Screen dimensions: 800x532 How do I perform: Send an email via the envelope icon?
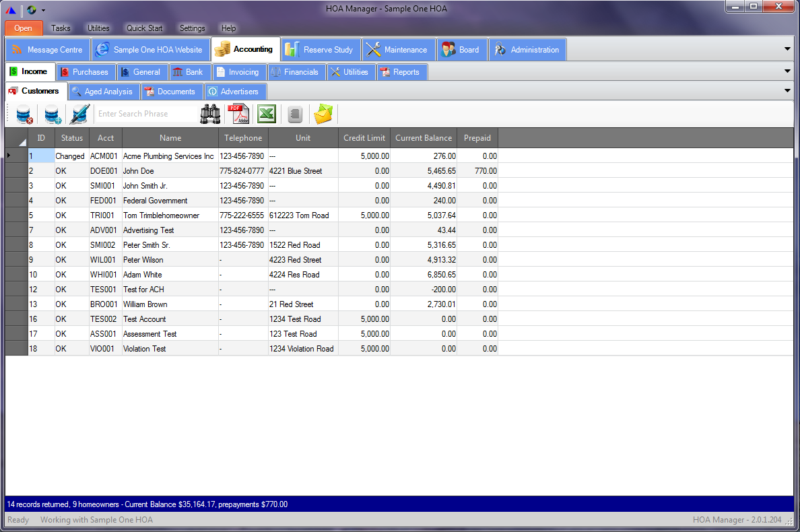pyautogui.click(x=323, y=114)
